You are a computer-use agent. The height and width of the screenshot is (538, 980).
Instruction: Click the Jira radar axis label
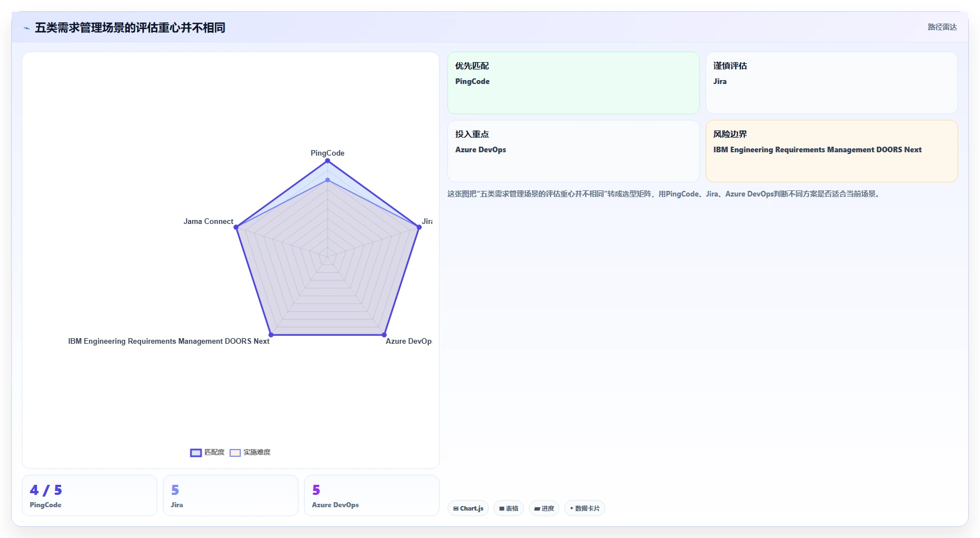[427, 221]
